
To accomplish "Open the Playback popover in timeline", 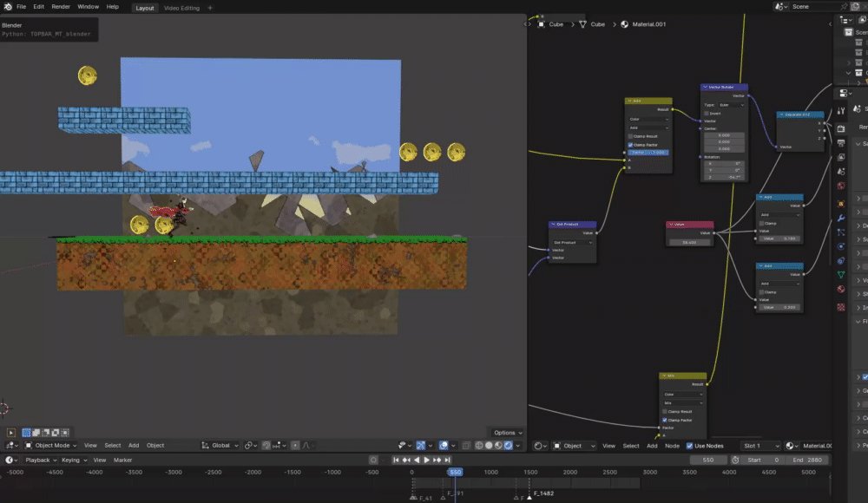I will click(x=41, y=460).
